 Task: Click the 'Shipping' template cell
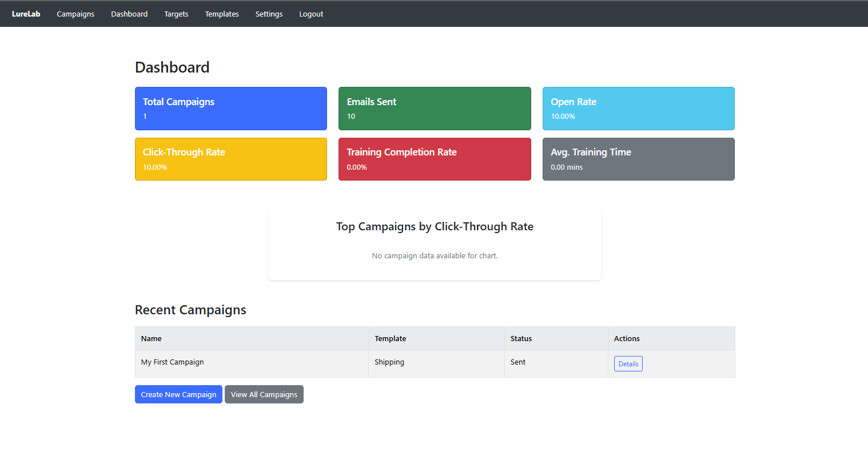coord(436,363)
